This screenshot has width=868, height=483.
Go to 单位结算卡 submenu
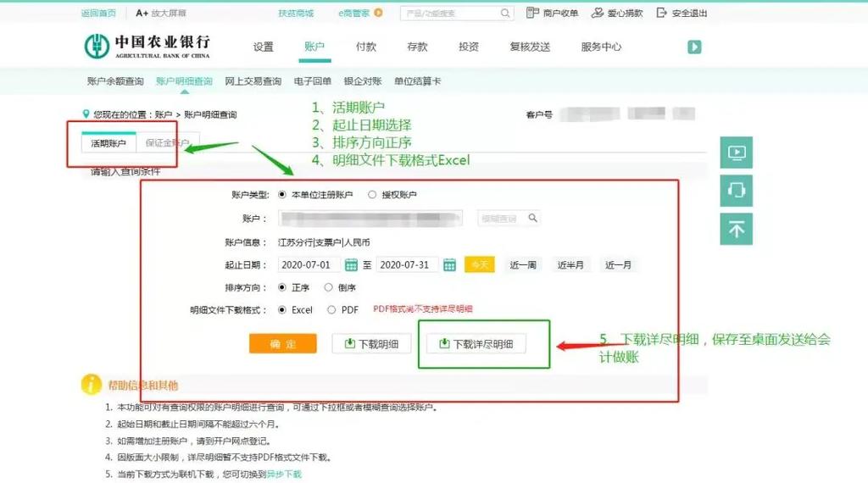tap(418, 81)
